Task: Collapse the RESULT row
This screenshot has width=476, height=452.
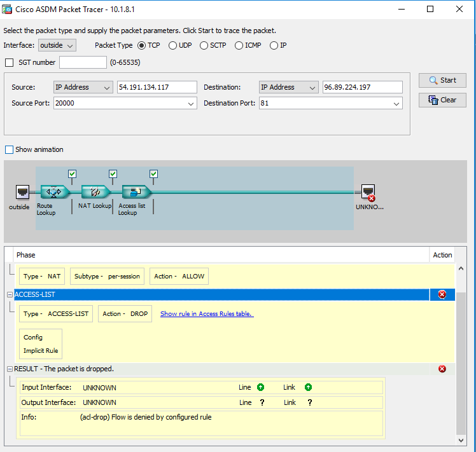Action: (x=10, y=369)
